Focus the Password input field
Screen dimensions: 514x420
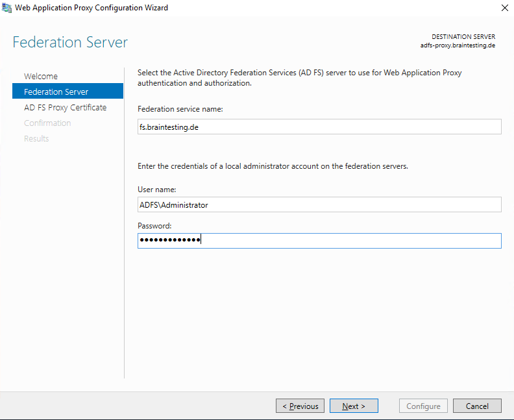pyautogui.click(x=319, y=241)
